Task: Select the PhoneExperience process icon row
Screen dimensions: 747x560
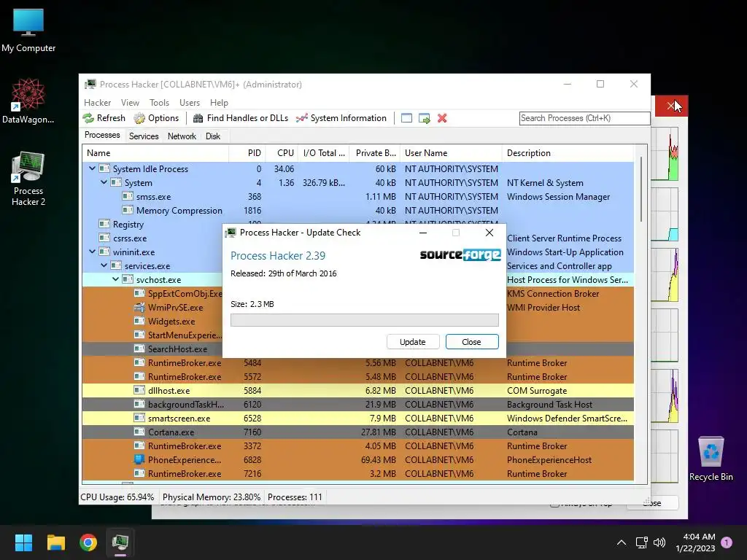Action: point(357,460)
